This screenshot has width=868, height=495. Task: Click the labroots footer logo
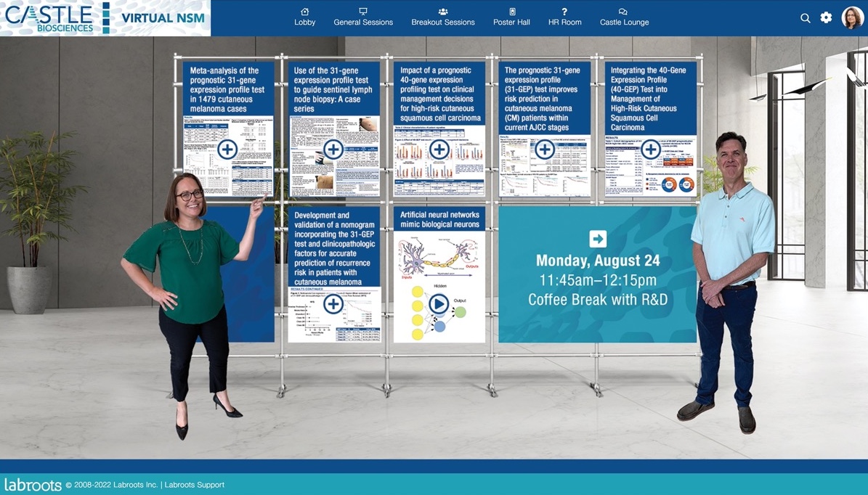tap(33, 485)
